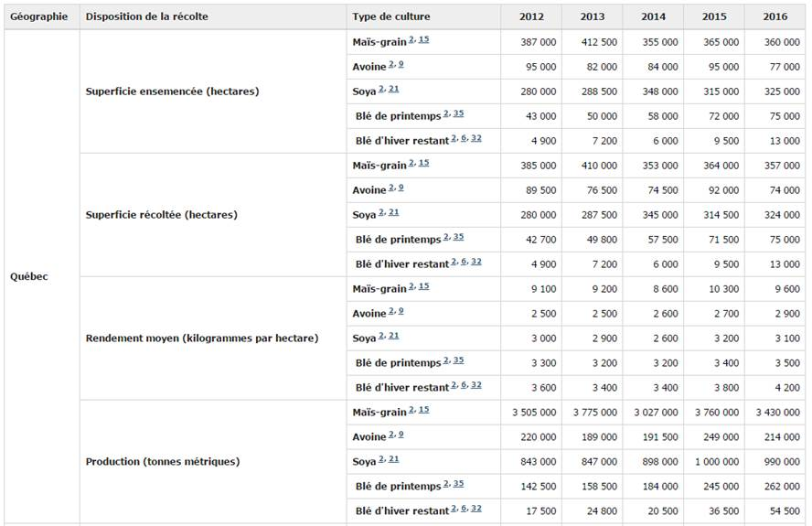
Task: Click the Production (tonnes métriques) row heading
Action: pyautogui.click(x=163, y=462)
